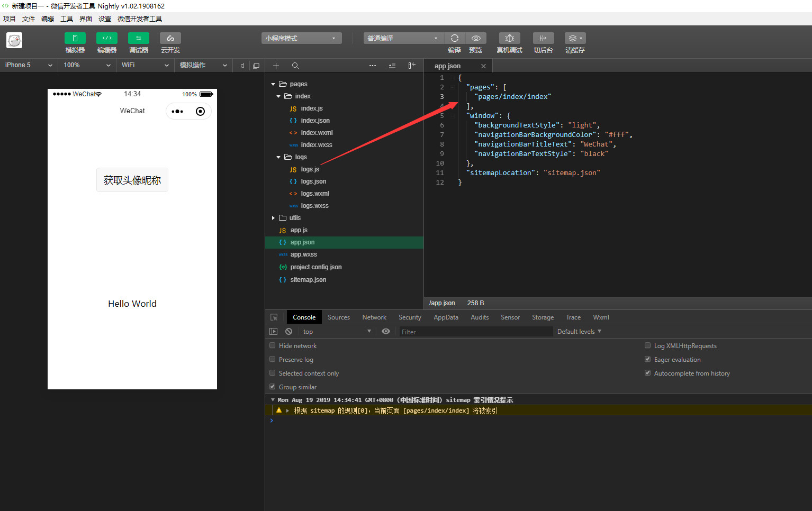This screenshot has width=812, height=511.
Task: Open the 设置 menu in menu bar
Action: 104,19
